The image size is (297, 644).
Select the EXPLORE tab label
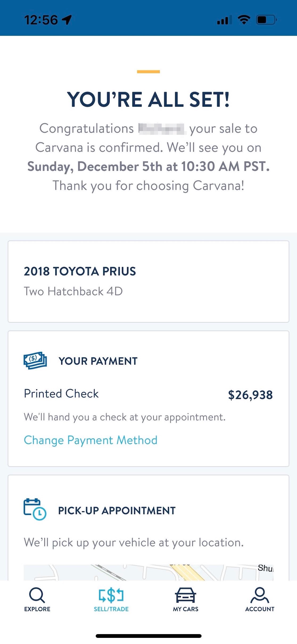coord(37,609)
